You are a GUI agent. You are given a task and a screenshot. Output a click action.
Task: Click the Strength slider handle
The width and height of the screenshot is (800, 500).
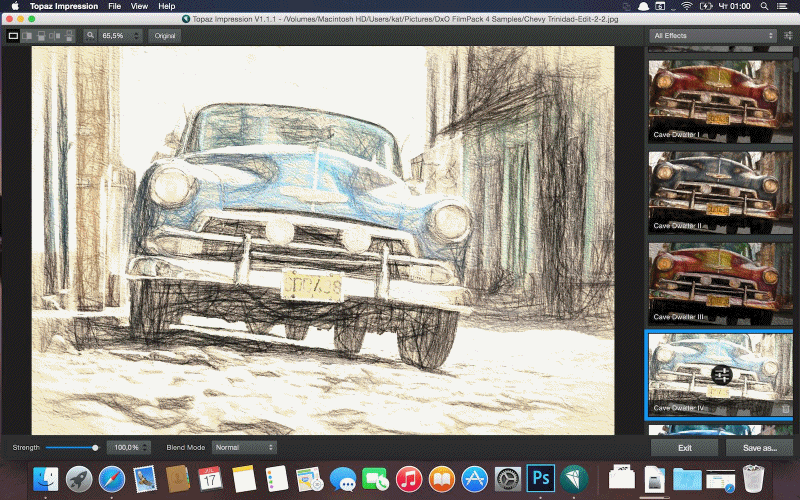95,447
